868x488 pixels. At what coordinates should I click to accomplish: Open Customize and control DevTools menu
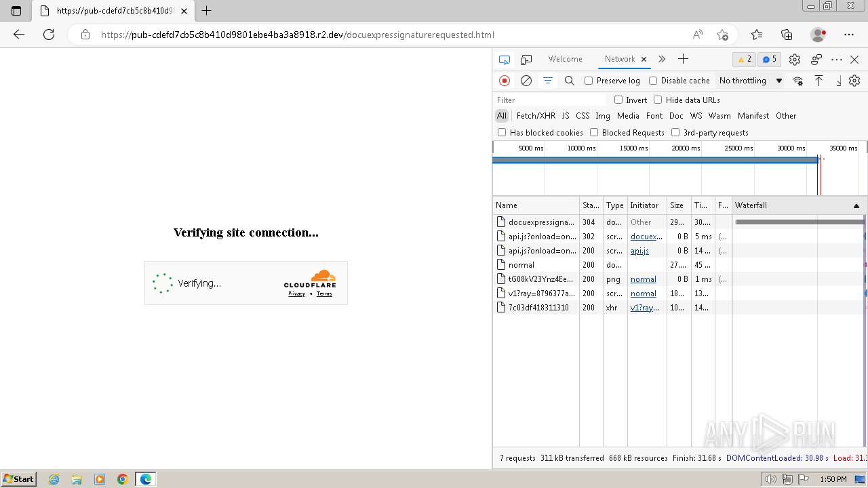point(837,60)
